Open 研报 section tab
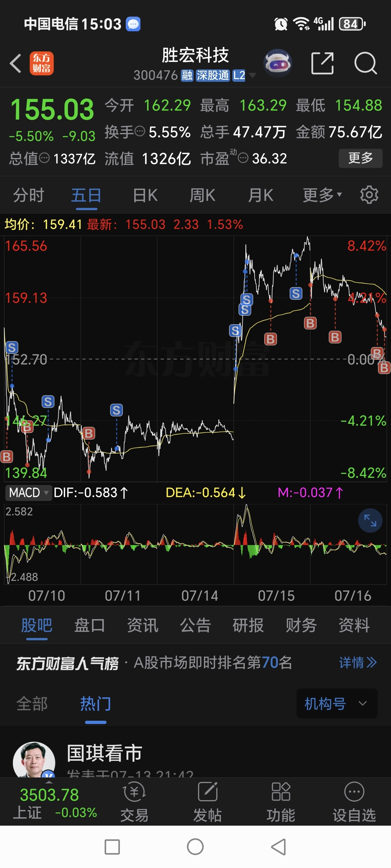The height and width of the screenshot is (868, 391). tap(248, 625)
